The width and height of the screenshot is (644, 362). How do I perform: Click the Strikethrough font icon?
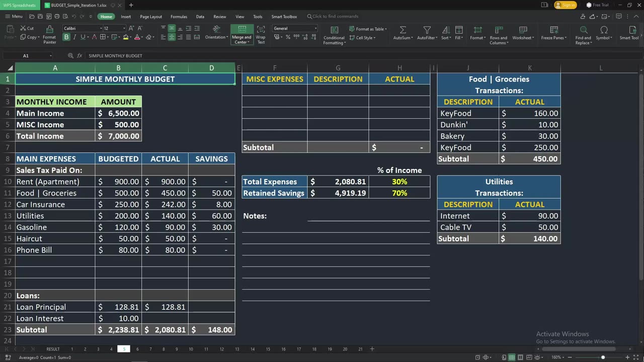[94, 37]
